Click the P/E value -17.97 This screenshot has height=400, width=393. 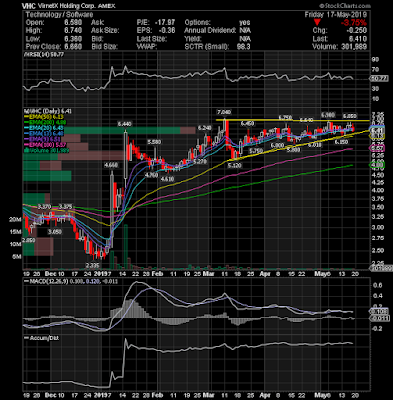(165, 23)
